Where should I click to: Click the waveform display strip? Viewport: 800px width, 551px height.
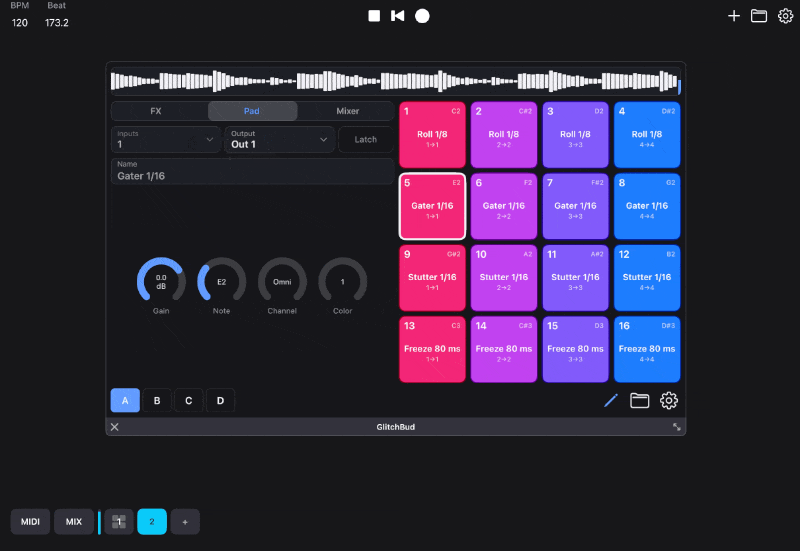point(395,81)
